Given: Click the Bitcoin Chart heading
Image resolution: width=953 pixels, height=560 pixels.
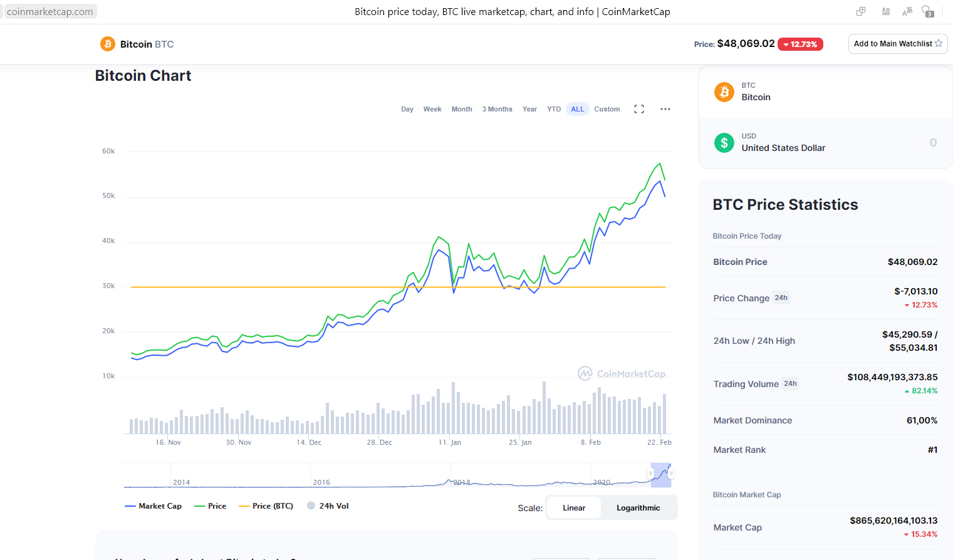Looking at the screenshot, I should (x=143, y=76).
